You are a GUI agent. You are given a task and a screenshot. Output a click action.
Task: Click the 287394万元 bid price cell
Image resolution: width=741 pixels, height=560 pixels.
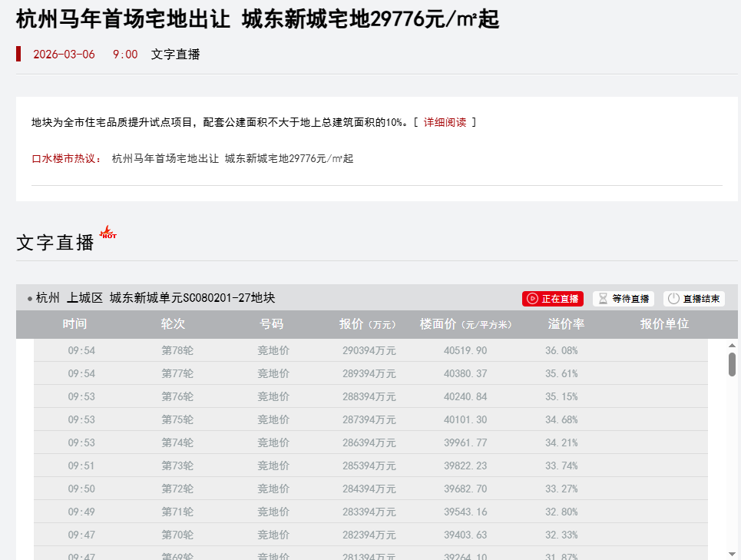pyautogui.click(x=369, y=419)
